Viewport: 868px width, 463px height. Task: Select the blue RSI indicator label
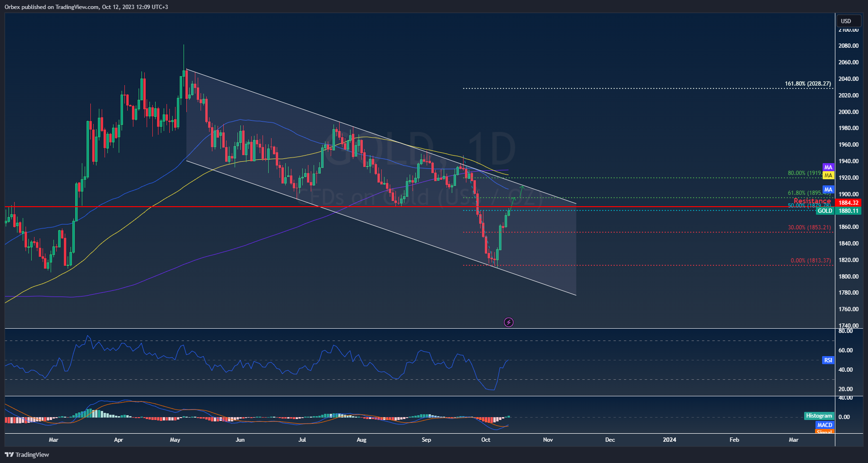(x=828, y=360)
